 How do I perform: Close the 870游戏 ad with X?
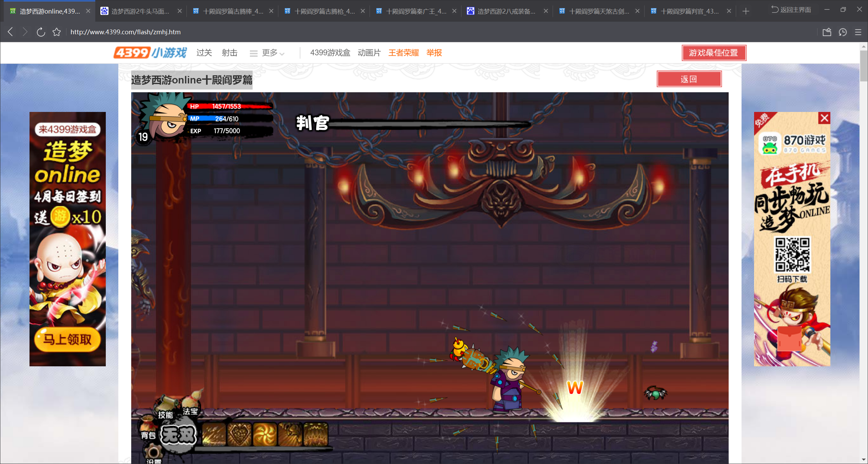click(x=824, y=118)
